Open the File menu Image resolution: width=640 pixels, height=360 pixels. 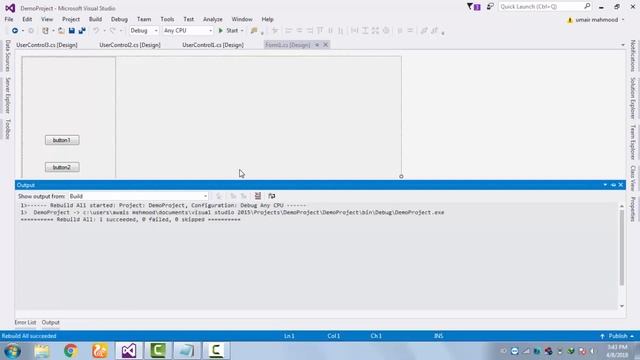(x=9, y=19)
